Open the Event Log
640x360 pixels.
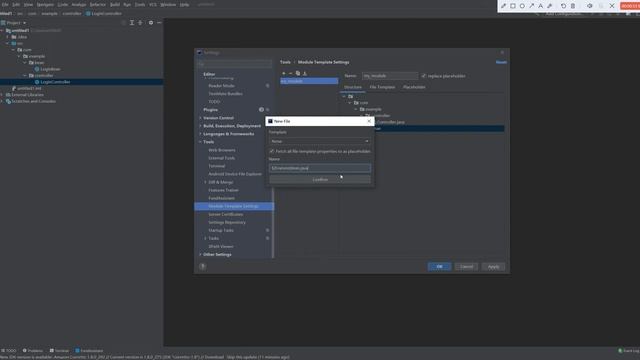pos(629,350)
